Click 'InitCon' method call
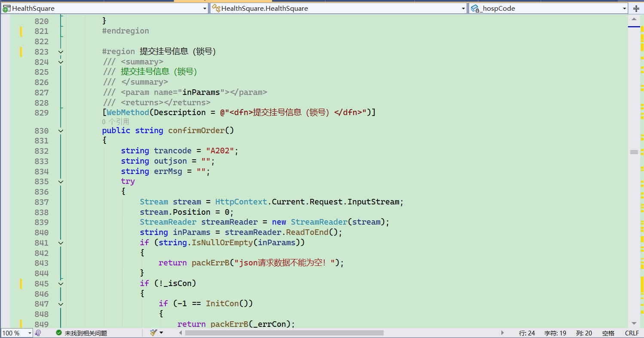The image size is (644, 338). tap(222, 304)
